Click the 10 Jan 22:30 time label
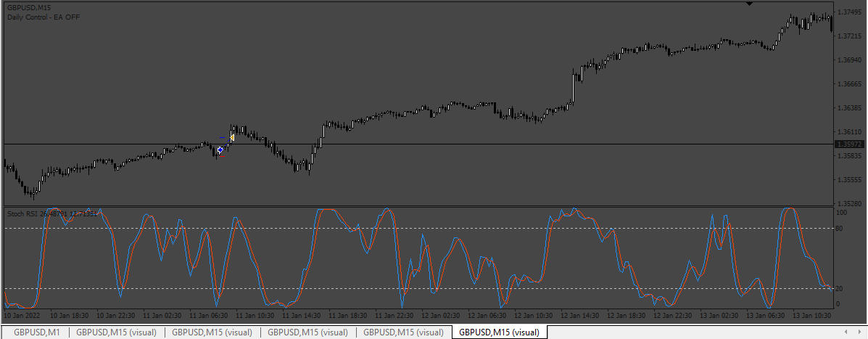This screenshot has width=868, height=339. (x=116, y=315)
